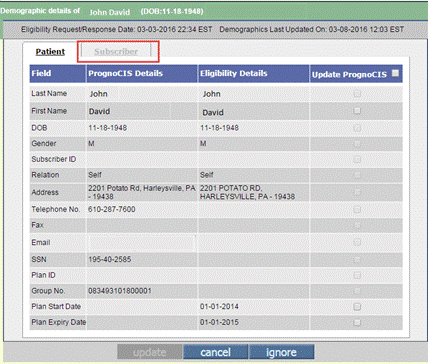
Task: Click the cancel button
Action: (215, 352)
